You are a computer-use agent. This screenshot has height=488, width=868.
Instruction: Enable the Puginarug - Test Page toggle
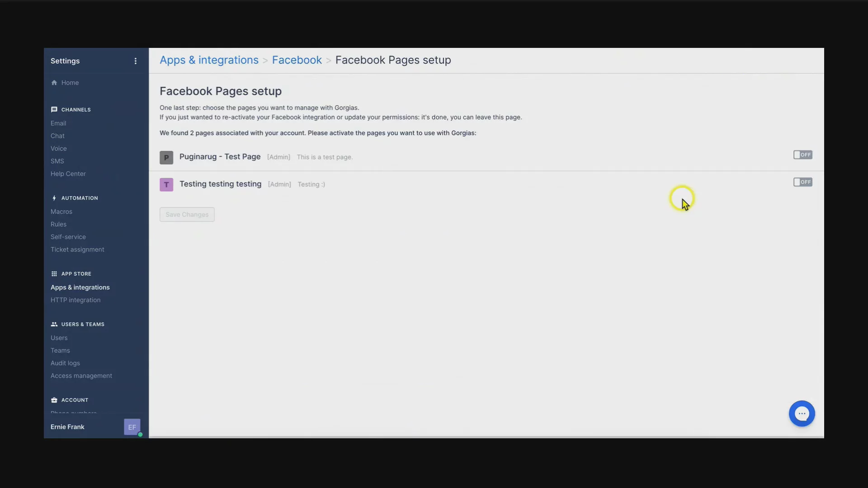click(x=803, y=155)
